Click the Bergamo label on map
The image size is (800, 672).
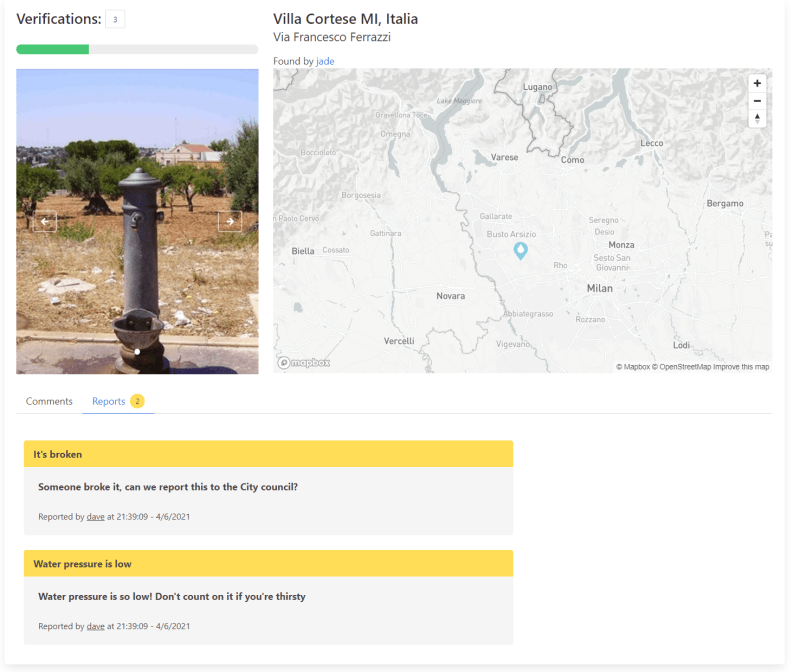tap(725, 204)
